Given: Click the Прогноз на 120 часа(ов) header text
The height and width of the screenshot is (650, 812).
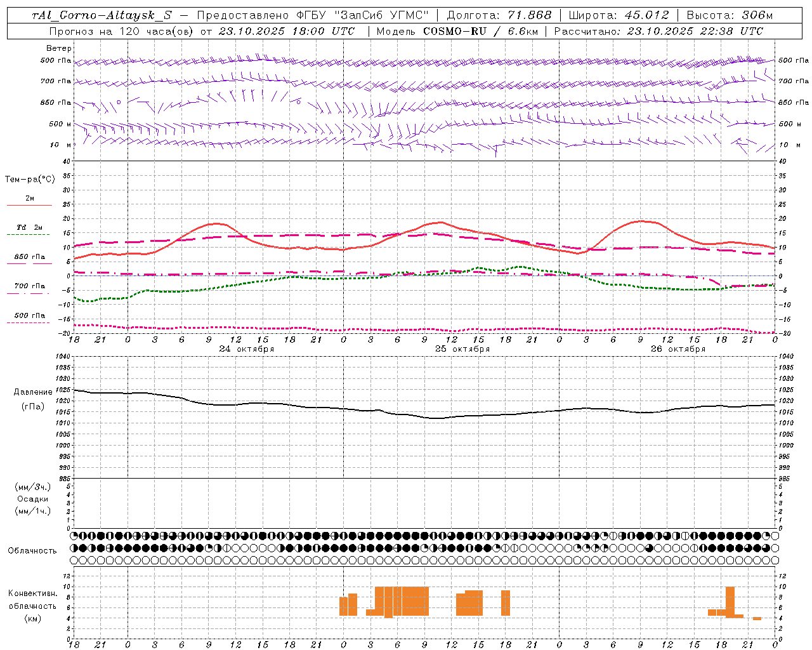Looking at the screenshot, I should (122, 31).
